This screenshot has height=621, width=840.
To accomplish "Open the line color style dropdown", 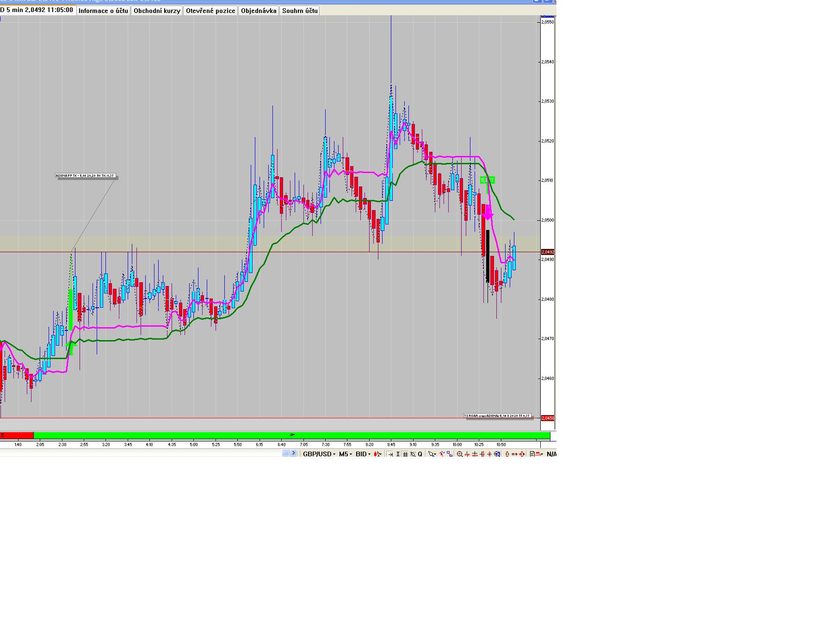I will point(539,454).
